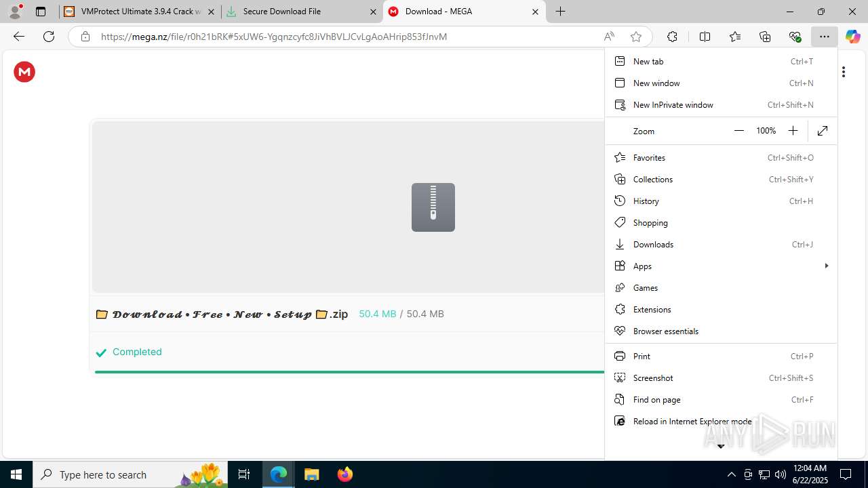868x488 pixels.
Task: Open Collections toolbar icon
Action: coord(765,37)
